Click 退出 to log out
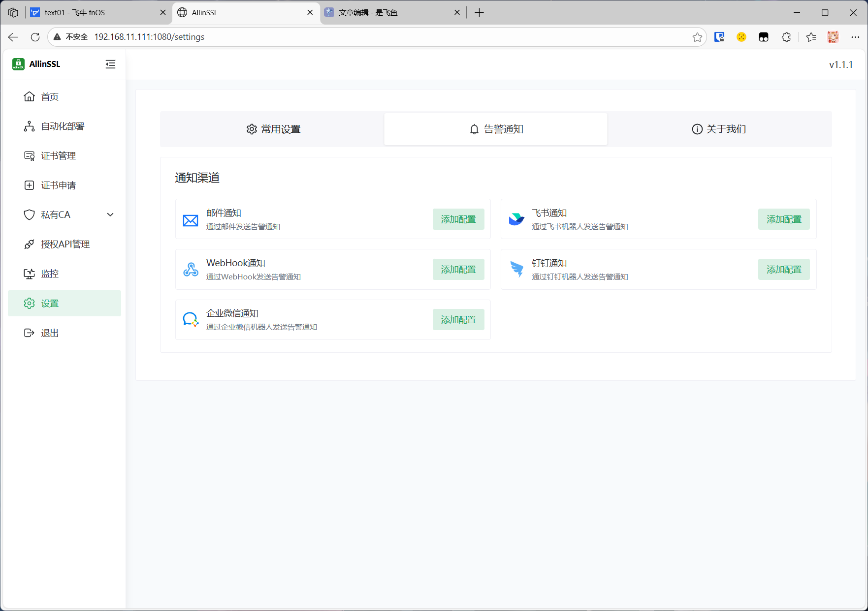Screen dimensions: 868x611 pyautogui.click(x=50, y=333)
